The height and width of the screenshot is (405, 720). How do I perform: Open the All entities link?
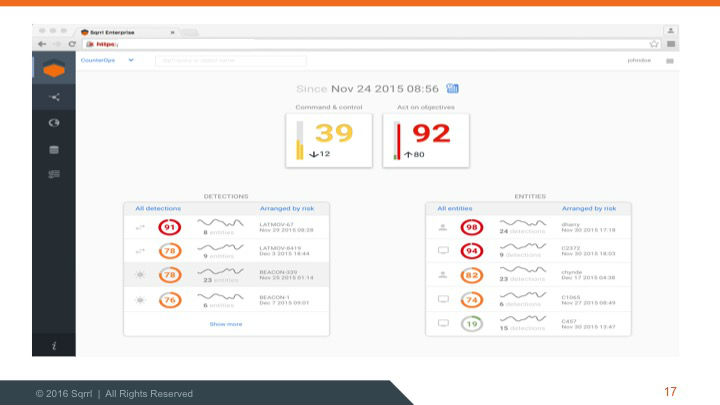[x=455, y=208]
